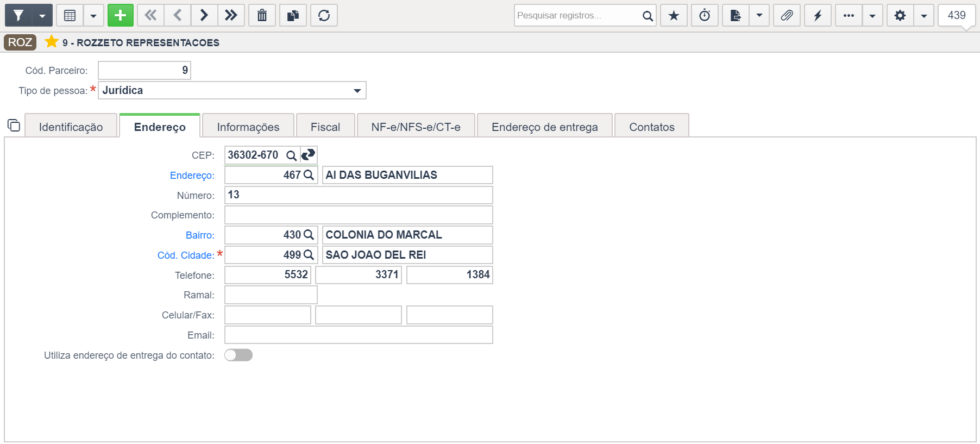The image size is (980, 444).
Task: Open favorites star in toolbar
Action: click(x=674, y=15)
